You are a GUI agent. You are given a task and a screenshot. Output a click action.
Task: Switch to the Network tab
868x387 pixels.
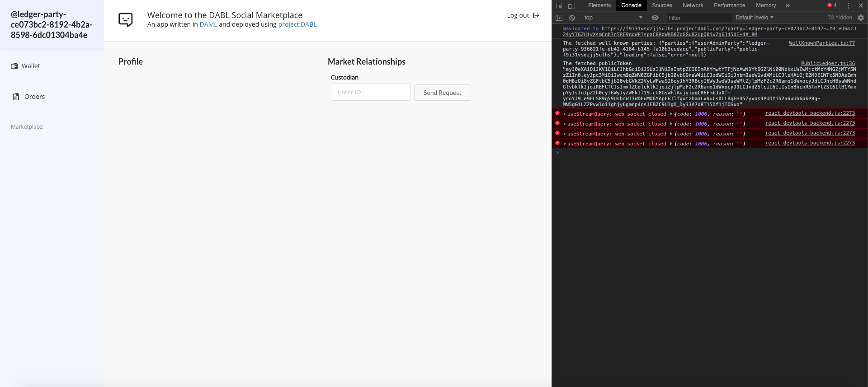693,5
